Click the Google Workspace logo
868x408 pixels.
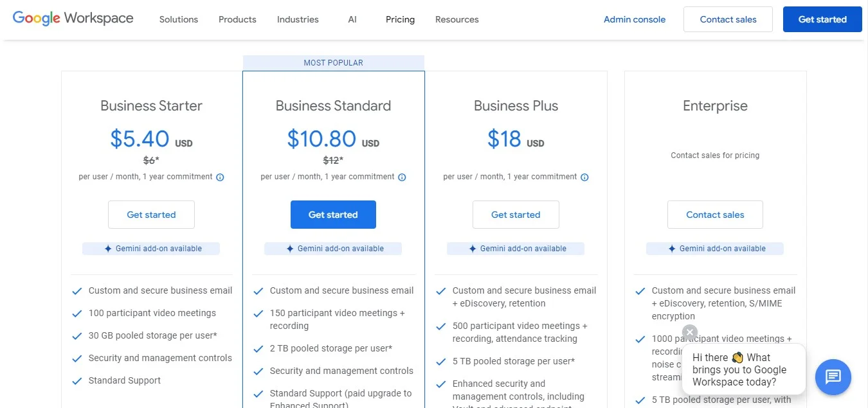(x=73, y=18)
